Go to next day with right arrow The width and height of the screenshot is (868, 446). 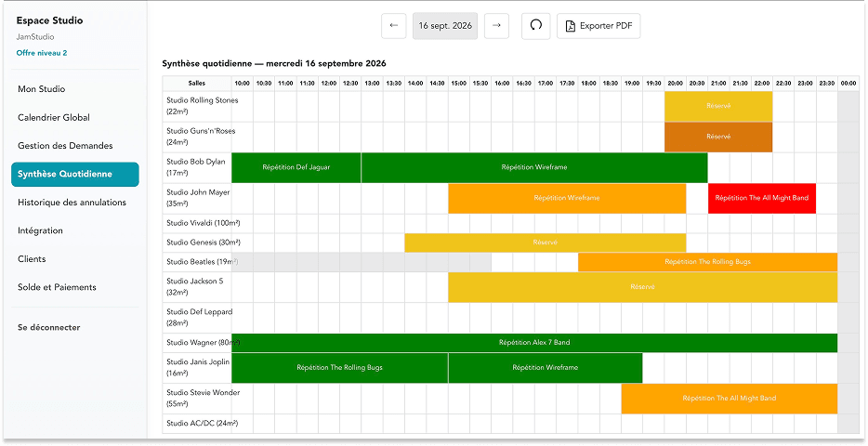(x=496, y=26)
